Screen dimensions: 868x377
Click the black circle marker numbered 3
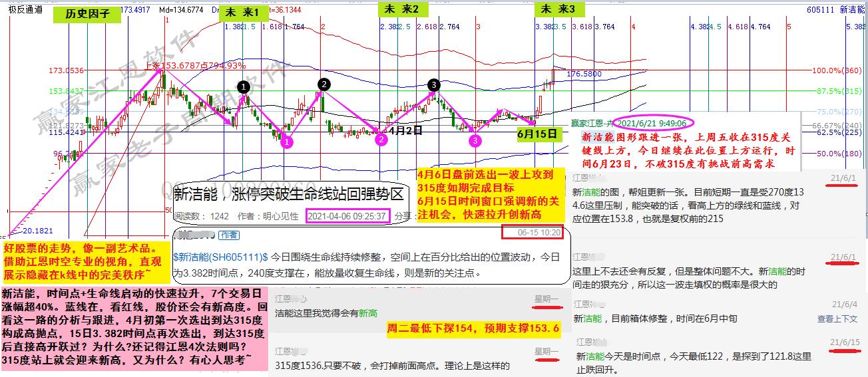pyautogui.click(x=434, y=84)
